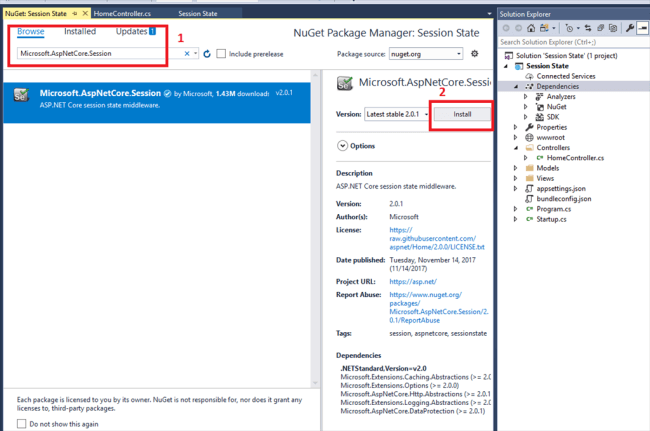Open the Session State document tab

(198, 14)
